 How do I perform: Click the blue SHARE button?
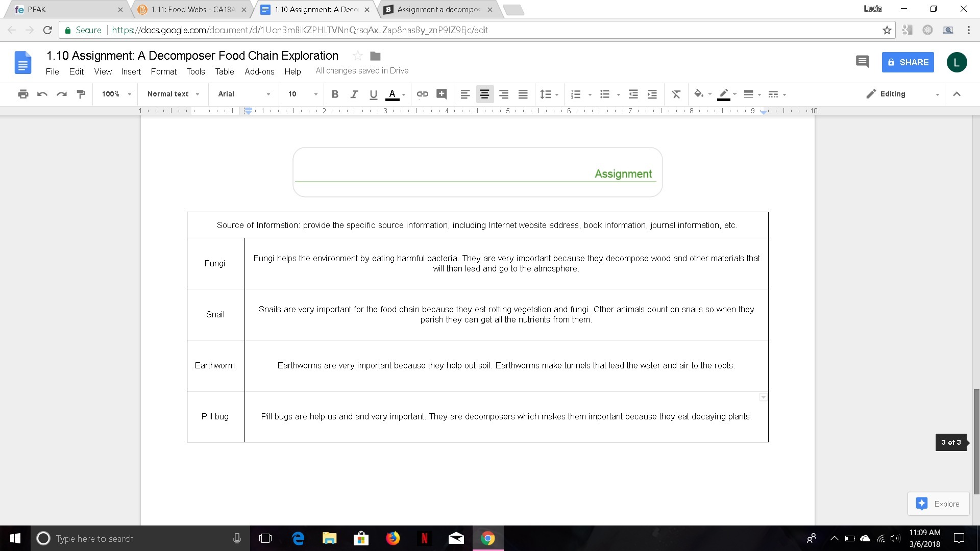(908, 62)
